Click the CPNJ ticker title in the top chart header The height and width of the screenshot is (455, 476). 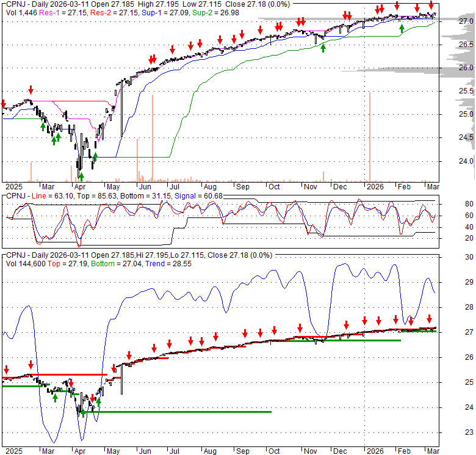click(15, 4)
